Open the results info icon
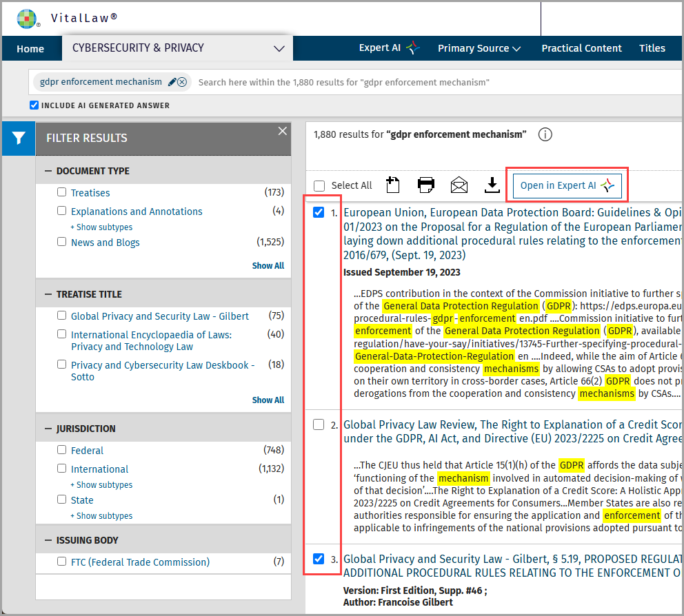Image resolution: width=684 pixels, height=616 pixels. click(x=545, y=135)
